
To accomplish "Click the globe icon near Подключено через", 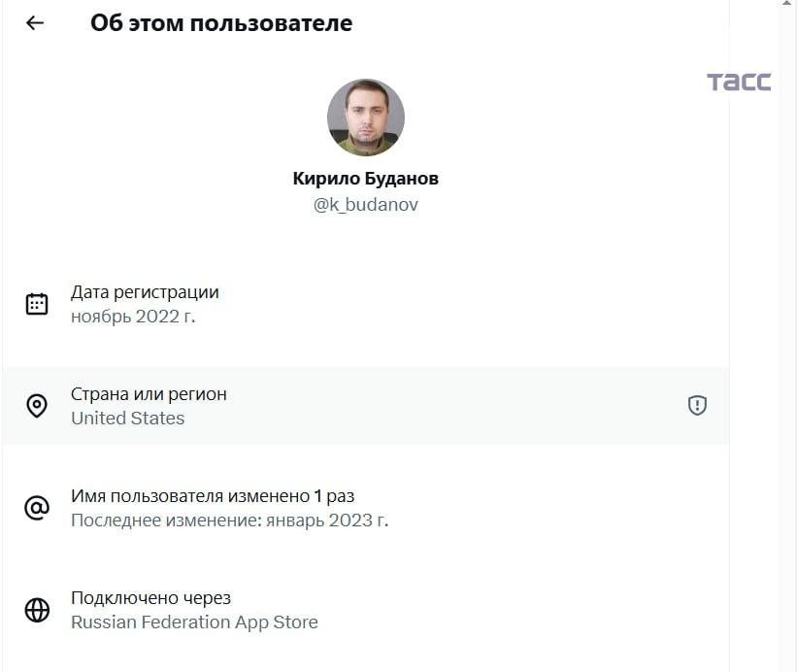I will [37, 610].
